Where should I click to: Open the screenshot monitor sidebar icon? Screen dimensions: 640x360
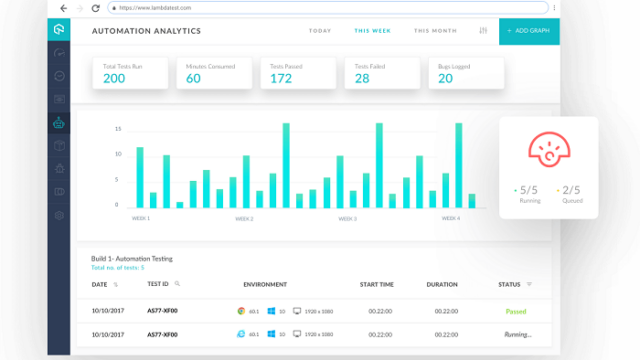[x=59, y=99]
